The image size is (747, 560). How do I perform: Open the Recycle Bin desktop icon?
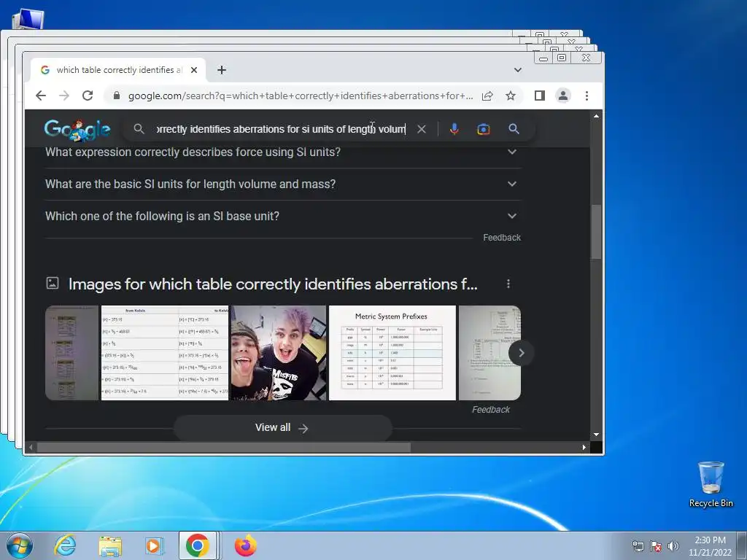pos(711,484)
